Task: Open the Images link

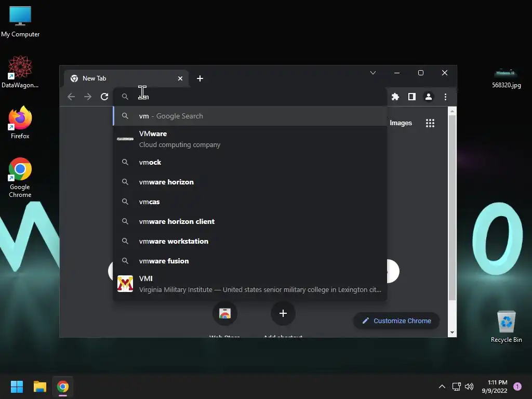Action: 401,123
